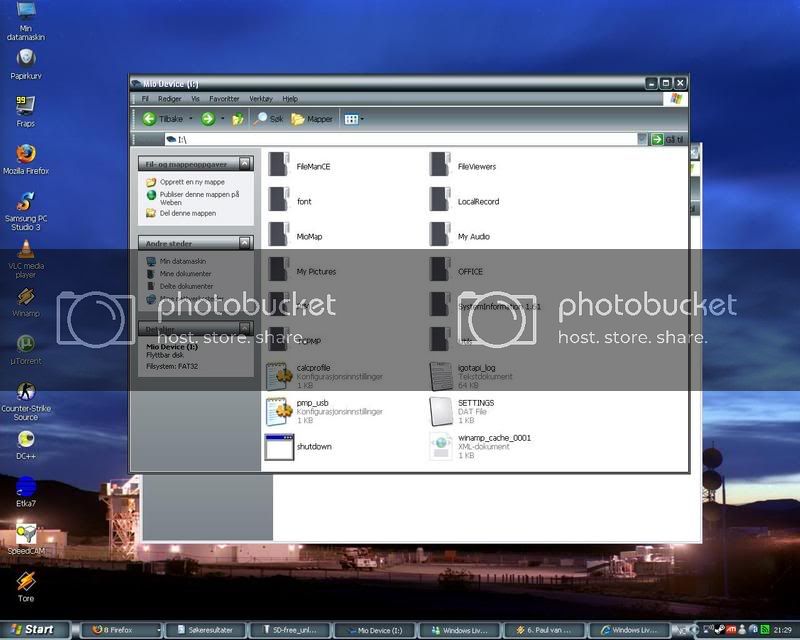This screenshot has width=800, height=640.
Task: Open the address bar dropdown
Action: 642,139
